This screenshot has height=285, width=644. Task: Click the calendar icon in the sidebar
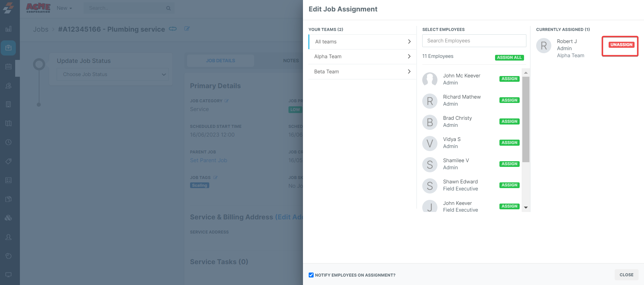point(8,67)
